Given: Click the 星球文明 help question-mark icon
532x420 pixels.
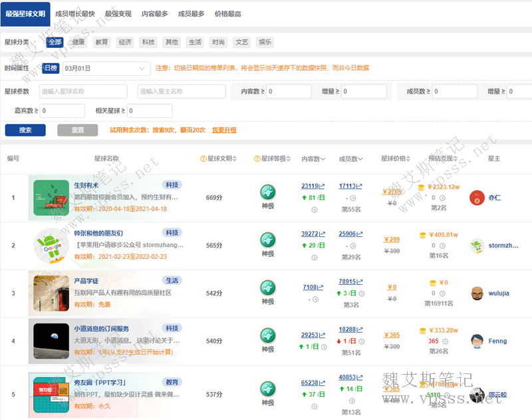Looking at the screenshot, I should 203,159.
